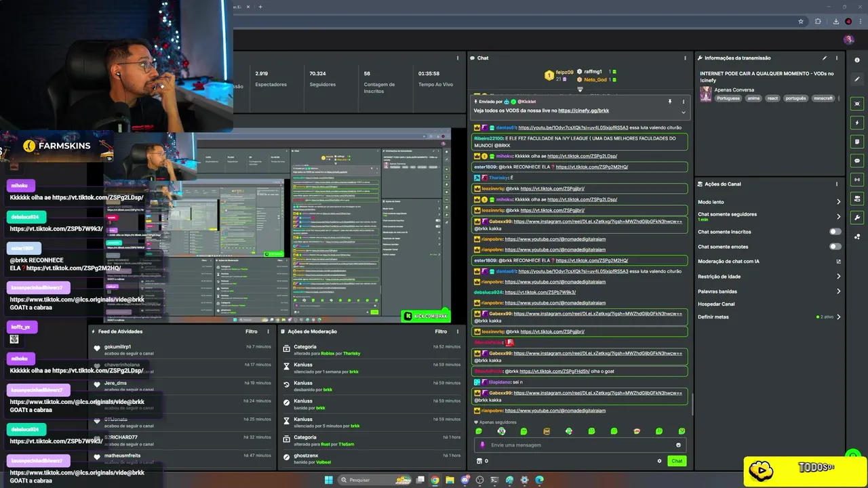Viewport: 868px width, 488px height.
Task: Click the layout widgets icon in sidebar
Action: [x=858, y=237]
